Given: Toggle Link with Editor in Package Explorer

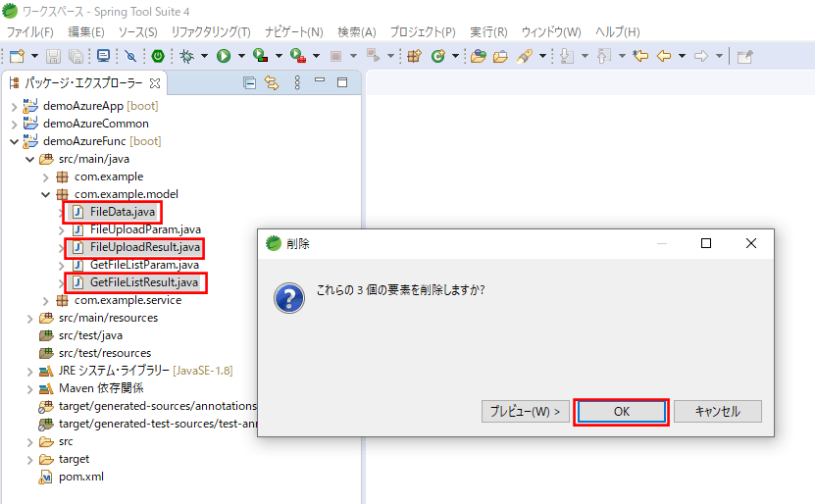Looking at the screenshot, I should pos(272,82).
